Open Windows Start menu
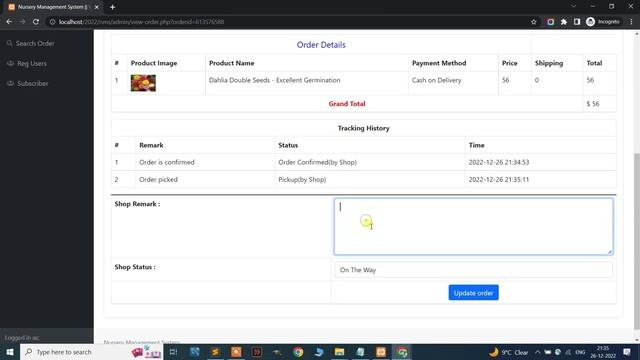The image size is (640, 360). [x=10, y=352]
